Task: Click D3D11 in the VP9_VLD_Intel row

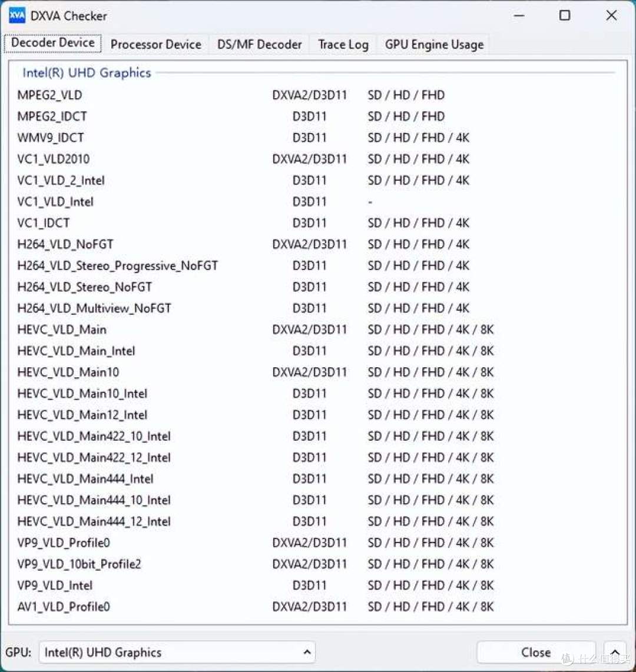Action: (309, 585)
